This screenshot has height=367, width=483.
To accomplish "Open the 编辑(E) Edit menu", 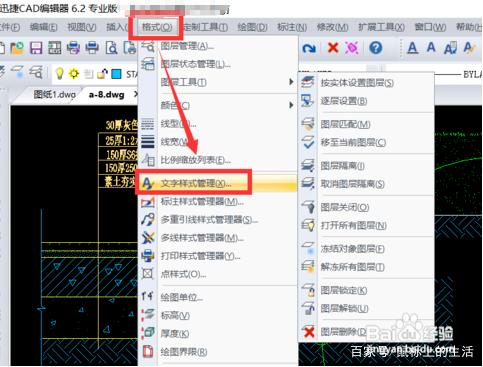I will (x=43, y=27).
